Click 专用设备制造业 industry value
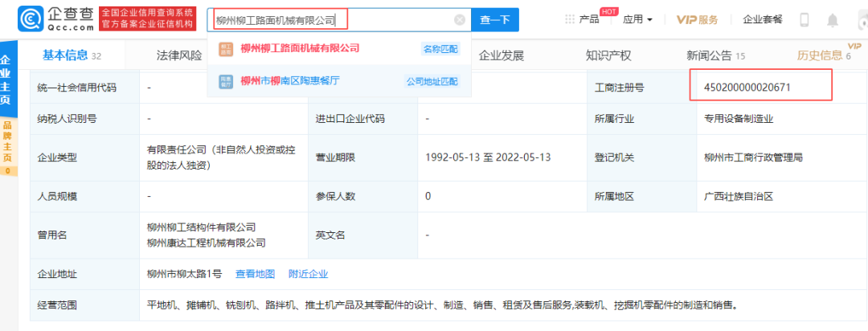The height and width of the screenshot is (331, 868). tap(739, 118)
